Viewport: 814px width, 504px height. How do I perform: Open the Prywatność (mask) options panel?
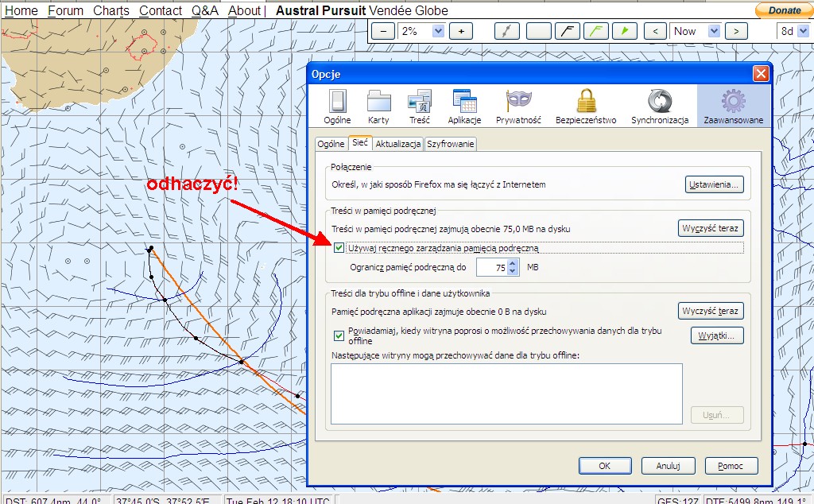518,107
